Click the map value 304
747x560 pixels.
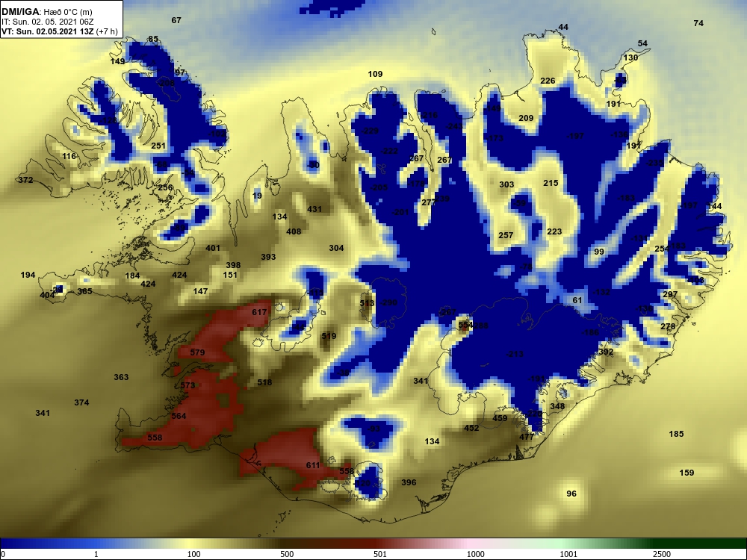pos(336,248)
